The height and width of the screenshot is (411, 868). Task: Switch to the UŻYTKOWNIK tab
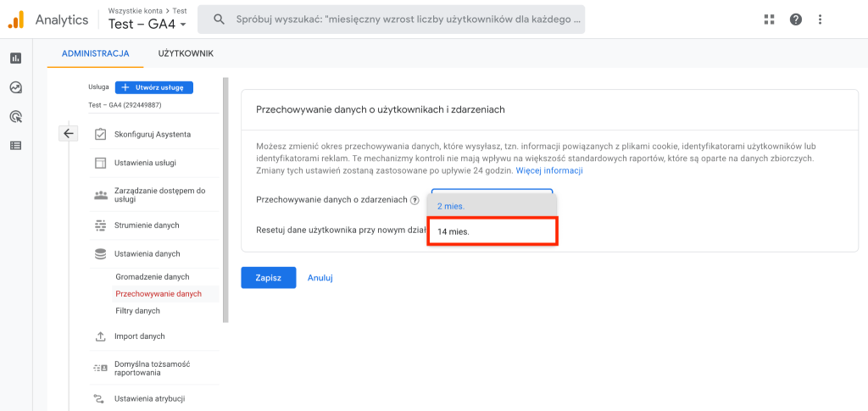186,53
